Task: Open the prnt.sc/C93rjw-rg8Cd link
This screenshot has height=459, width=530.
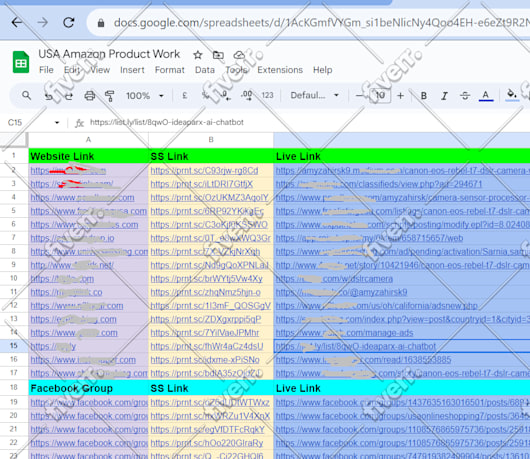Action: (x=204, y=170)
